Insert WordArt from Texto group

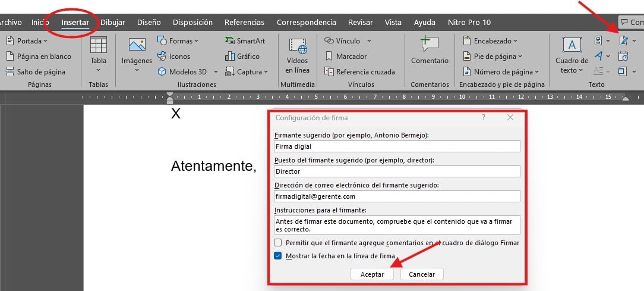[x=598, y=55]
